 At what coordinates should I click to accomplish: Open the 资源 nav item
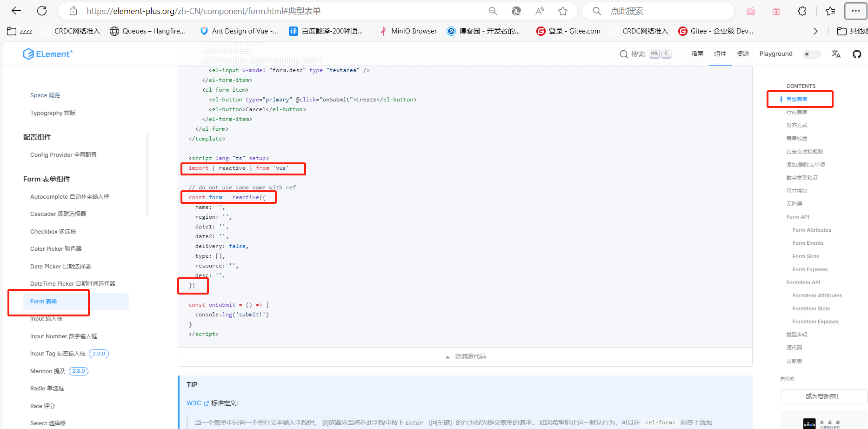(743, 54)
